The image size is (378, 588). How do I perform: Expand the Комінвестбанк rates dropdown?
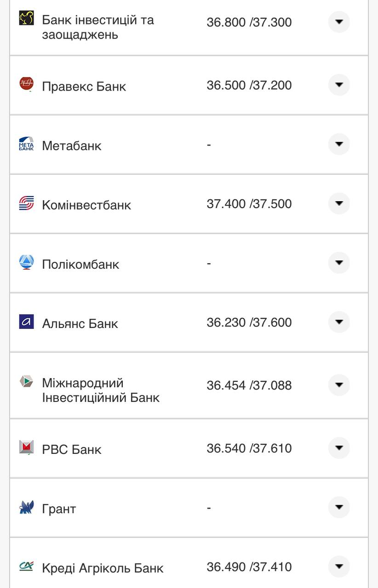point(339,204)
